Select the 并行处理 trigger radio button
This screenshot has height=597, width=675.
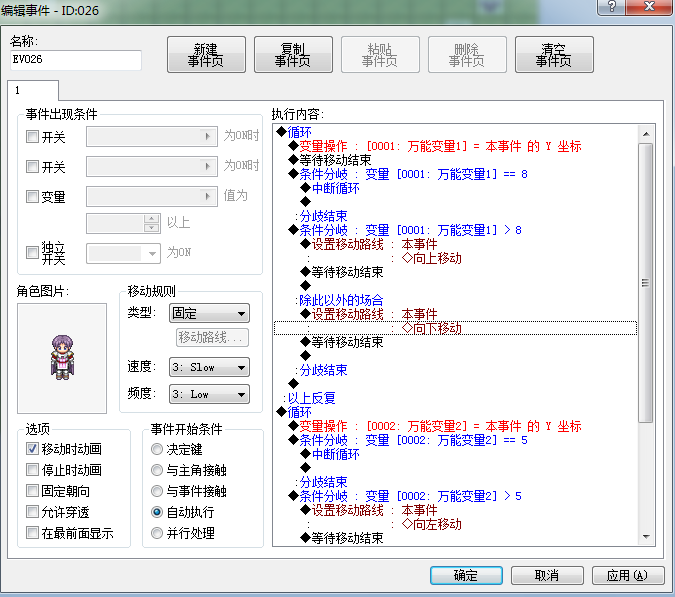(157, 533)
